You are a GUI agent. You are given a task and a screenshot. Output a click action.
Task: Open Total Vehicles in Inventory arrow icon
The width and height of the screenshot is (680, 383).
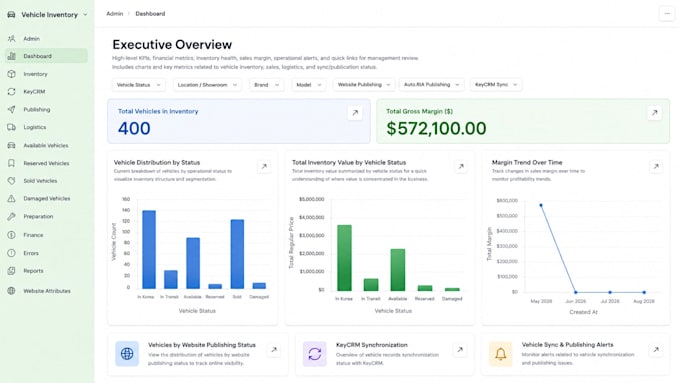click(x=355, y=113)
